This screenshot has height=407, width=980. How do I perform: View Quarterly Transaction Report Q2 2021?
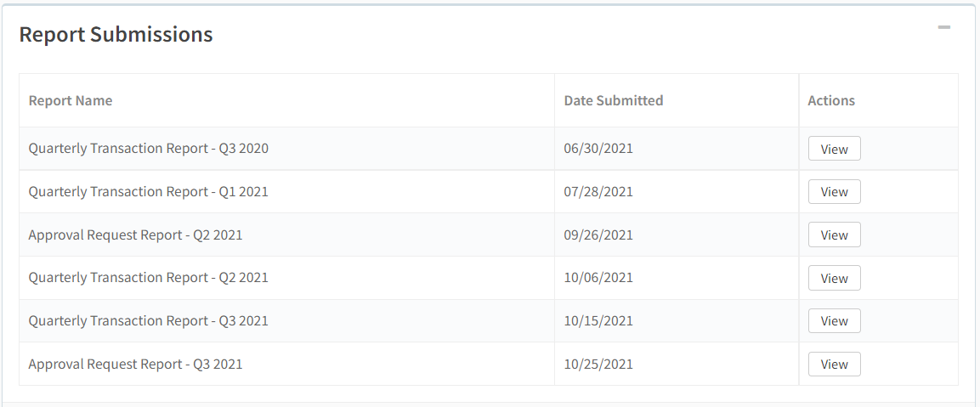(835, 278)
